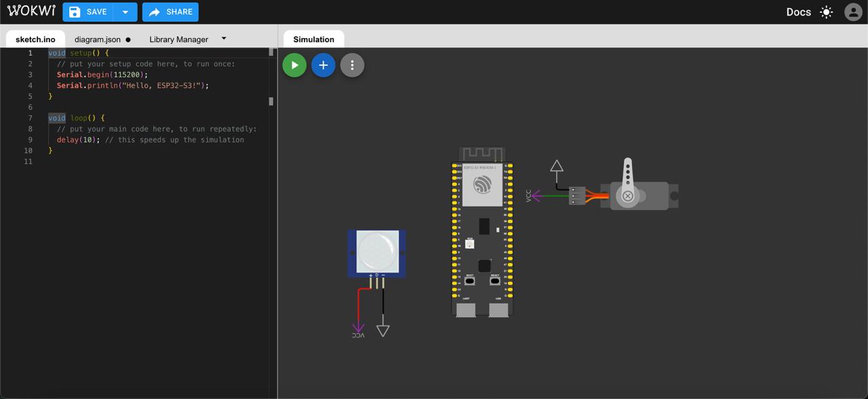Toggle the light/dark theme sun icon

click(826, 12)
